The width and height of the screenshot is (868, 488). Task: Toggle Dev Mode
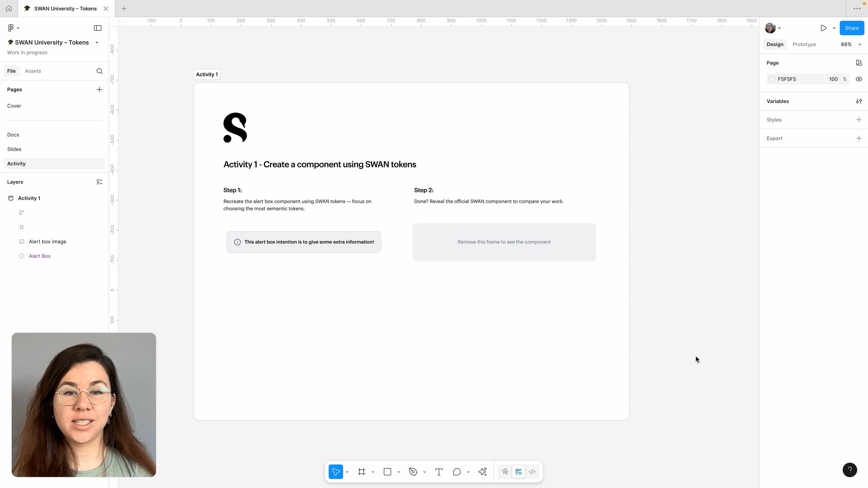point(532,472)
